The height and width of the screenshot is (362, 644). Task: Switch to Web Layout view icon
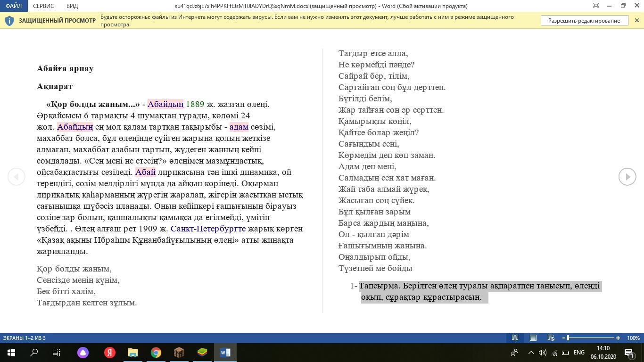(551, 337)
